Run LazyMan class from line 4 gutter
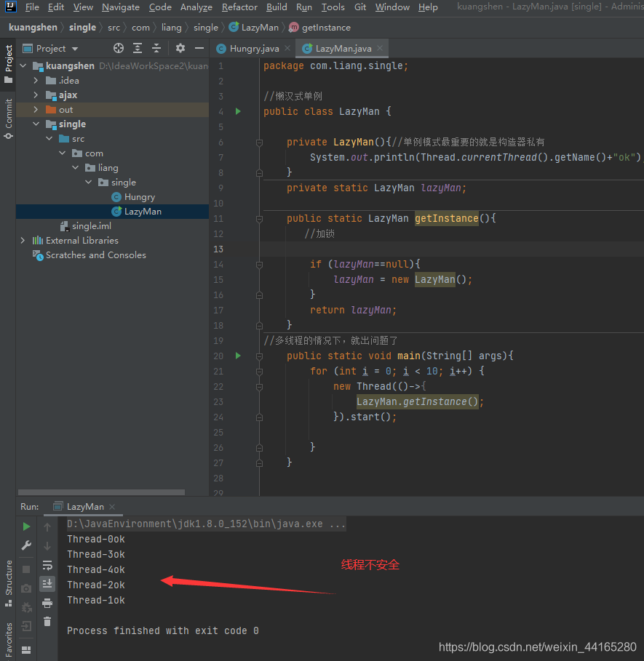This screenshot has width=644, height=661. (238, 111)
